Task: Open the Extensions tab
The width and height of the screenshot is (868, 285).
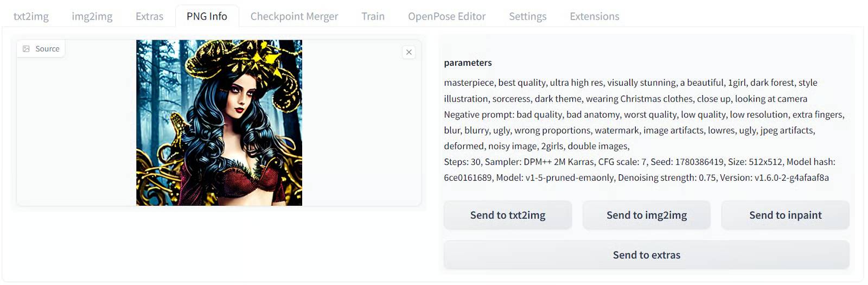Action: [594, 16]
